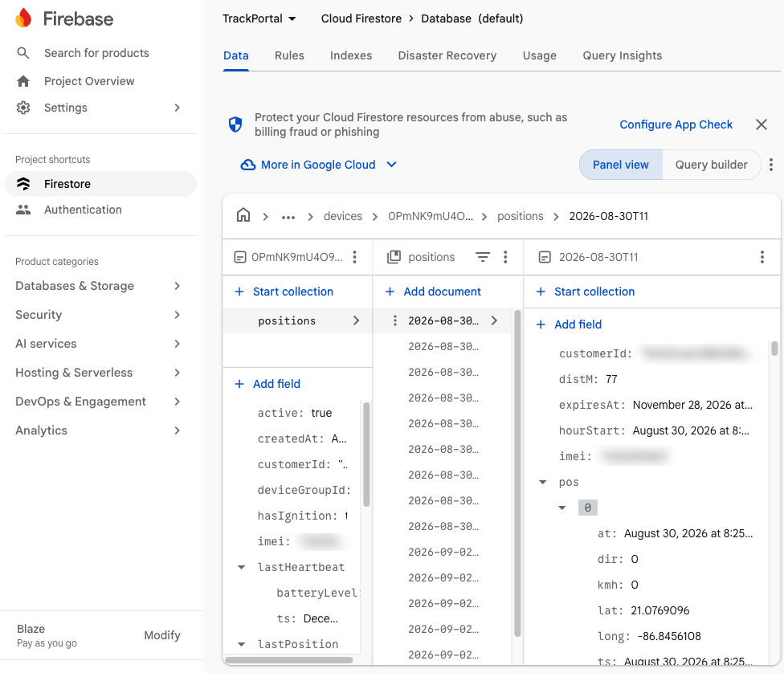784x673 pixels.
Task: Select the positions collection row
Action: pos(297,320)
